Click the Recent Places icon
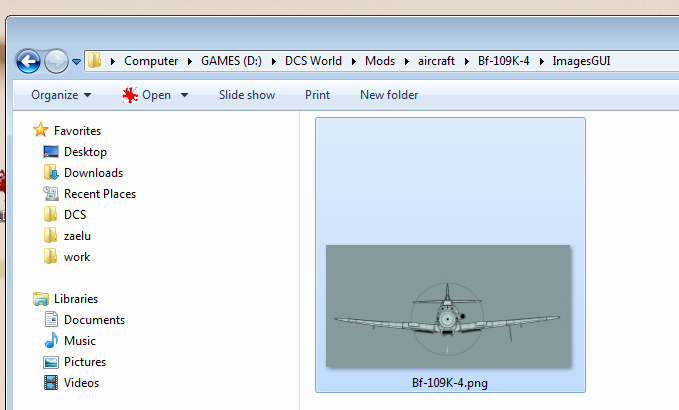The height and width of the screenshot is (410, 679). tap(51, 194)
